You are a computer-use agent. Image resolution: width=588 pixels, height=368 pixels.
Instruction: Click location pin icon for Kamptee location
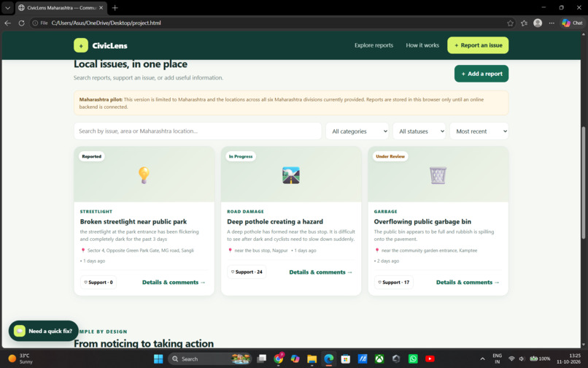377,250
